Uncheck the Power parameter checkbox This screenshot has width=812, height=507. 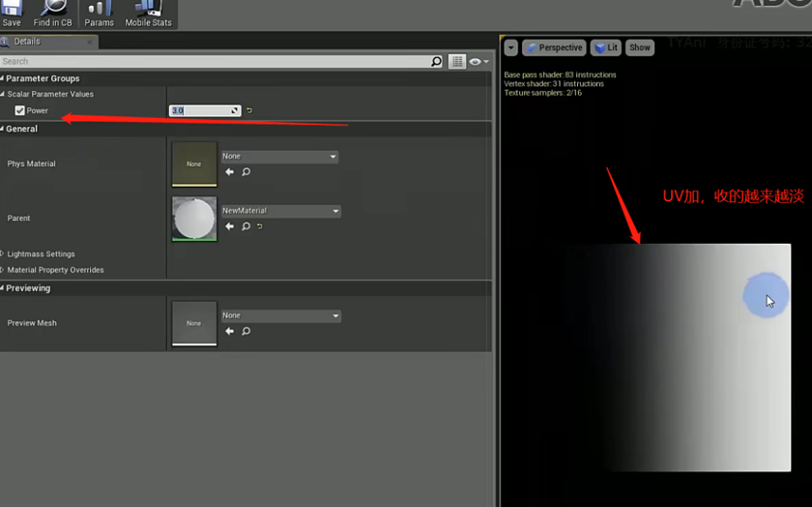(x=19, y=110)
